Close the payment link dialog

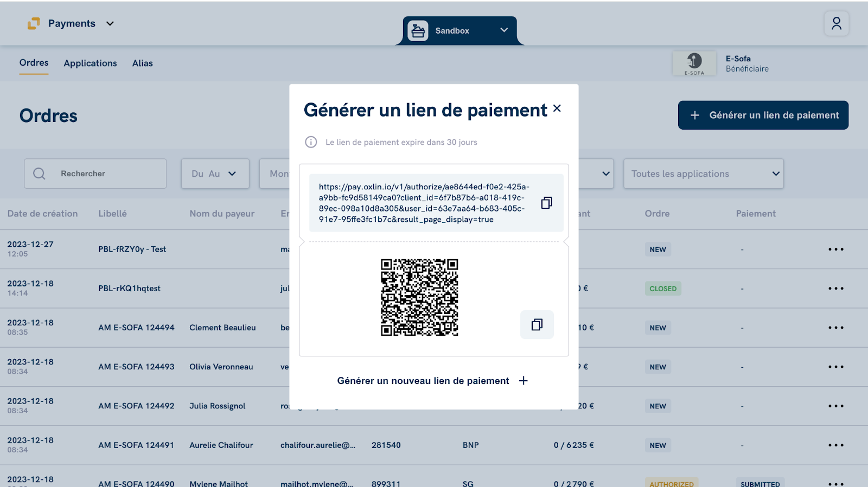(x=557, y=108)
